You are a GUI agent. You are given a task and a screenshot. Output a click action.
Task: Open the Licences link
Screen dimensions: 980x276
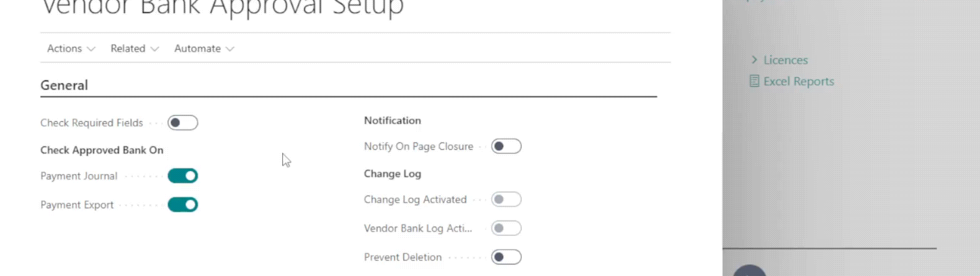click(x=786, y=60)
